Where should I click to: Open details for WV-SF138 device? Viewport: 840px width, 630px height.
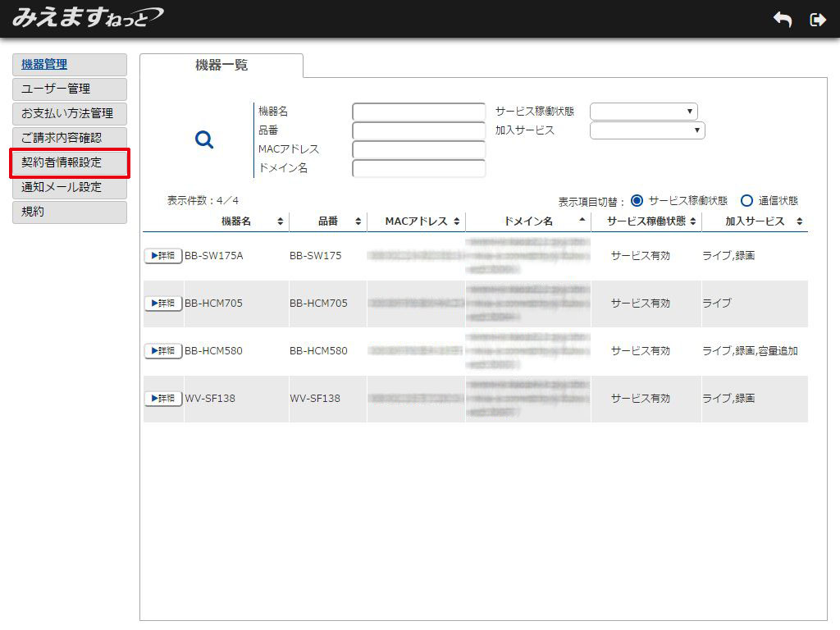(x=163, y=399)
